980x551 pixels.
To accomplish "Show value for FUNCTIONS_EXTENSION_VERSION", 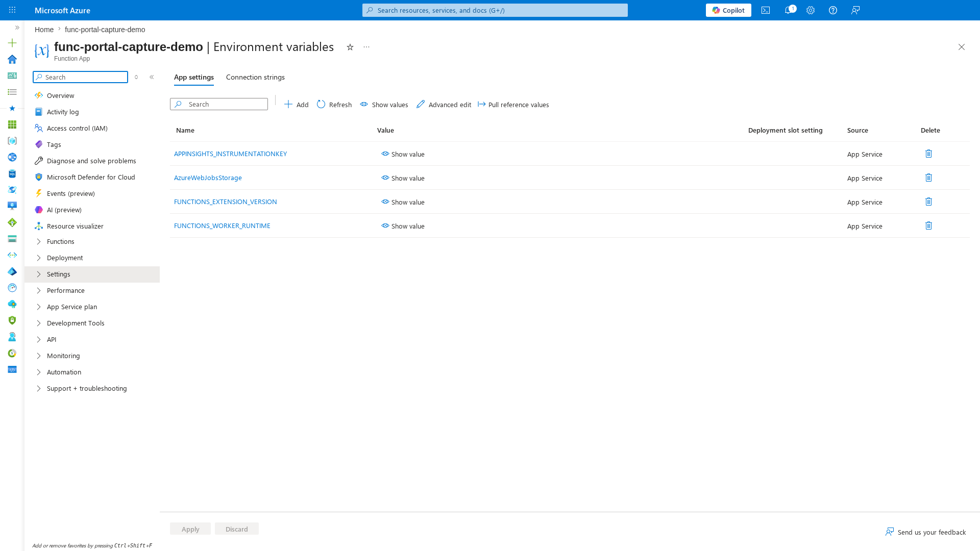I will point(403,202).
